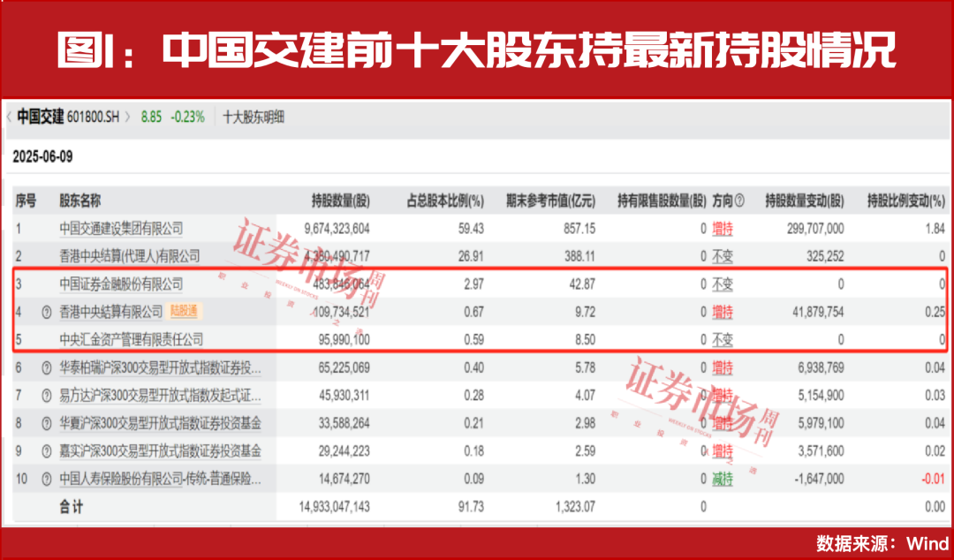Click the 陆股通 tag in row 4

tap(185, 312)
